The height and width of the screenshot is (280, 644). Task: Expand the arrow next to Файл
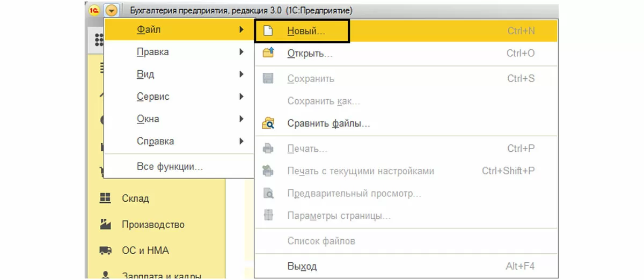coord(241,30)
